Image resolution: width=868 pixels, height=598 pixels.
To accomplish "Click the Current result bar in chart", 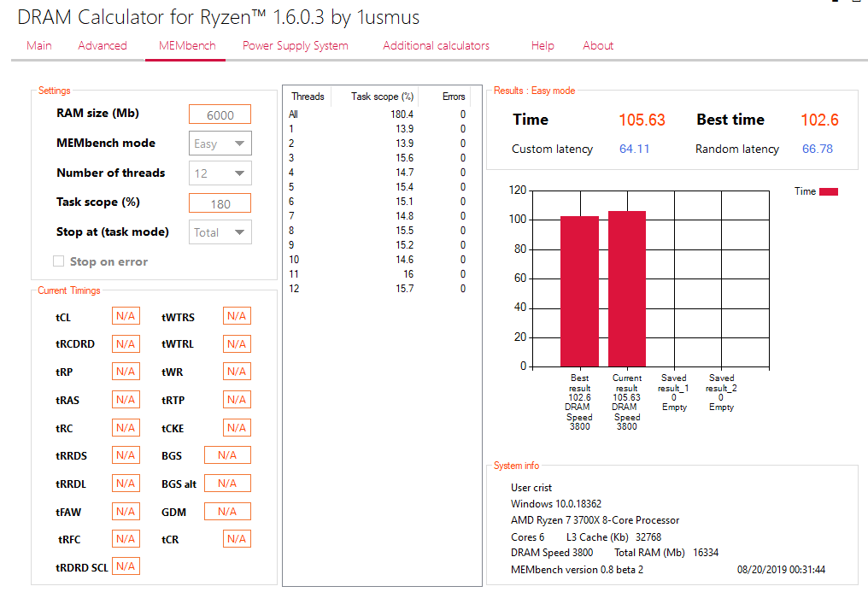I will tap(627, 289).
